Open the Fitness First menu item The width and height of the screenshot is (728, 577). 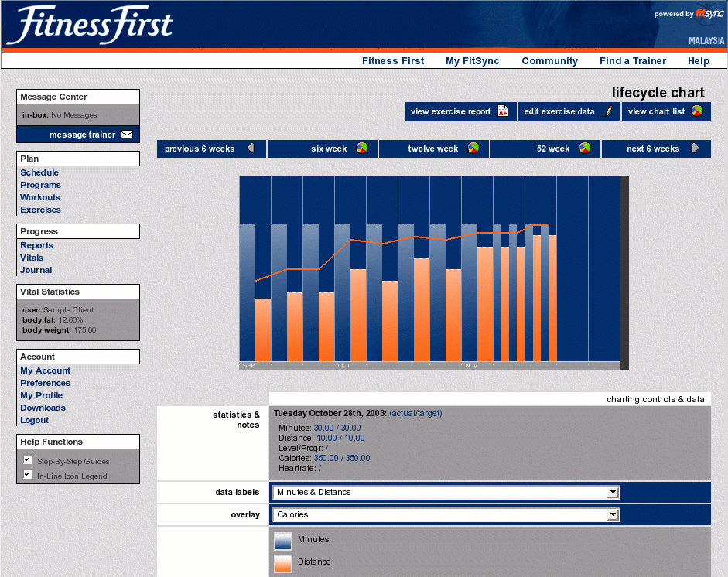393,61
